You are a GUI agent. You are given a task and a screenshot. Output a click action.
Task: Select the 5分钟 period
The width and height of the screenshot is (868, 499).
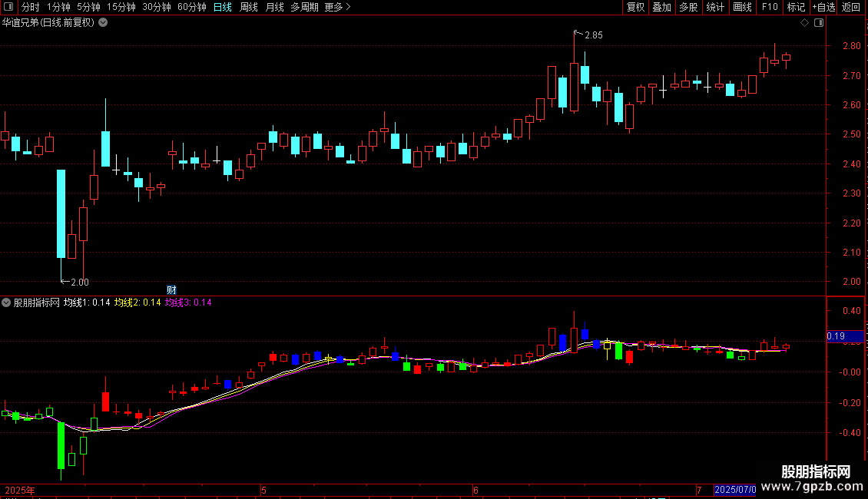(x=88, y=7)
